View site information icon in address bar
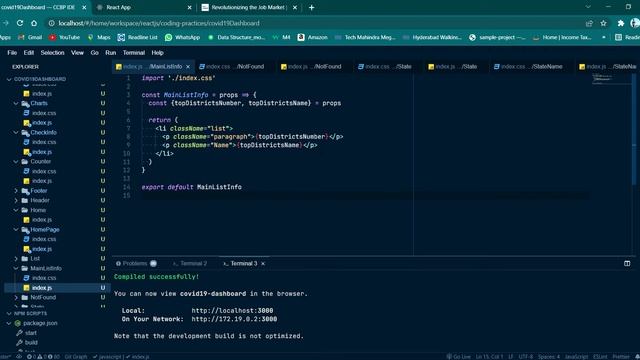 point(51,23)
